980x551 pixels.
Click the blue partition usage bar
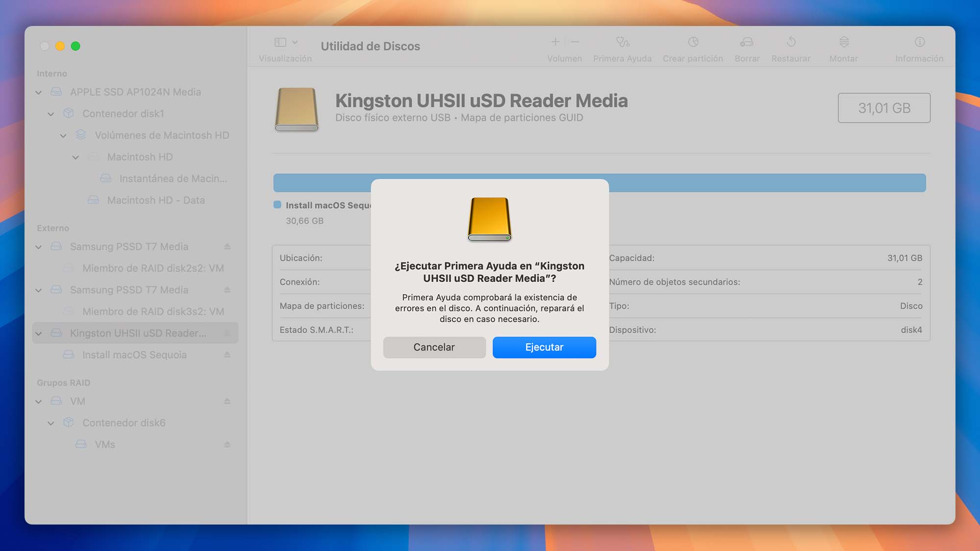click(x=599, y=183)
